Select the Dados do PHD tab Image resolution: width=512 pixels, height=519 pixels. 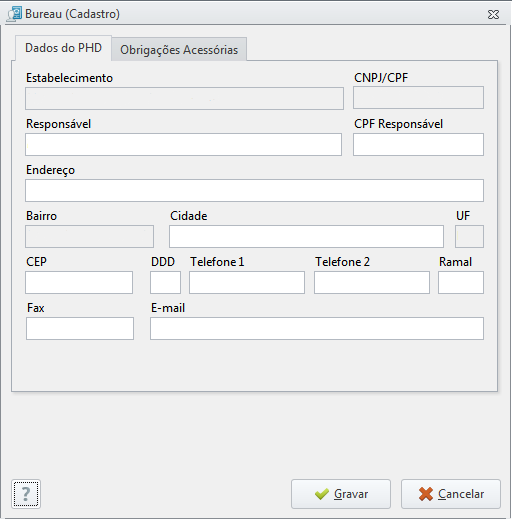point(63,48)
